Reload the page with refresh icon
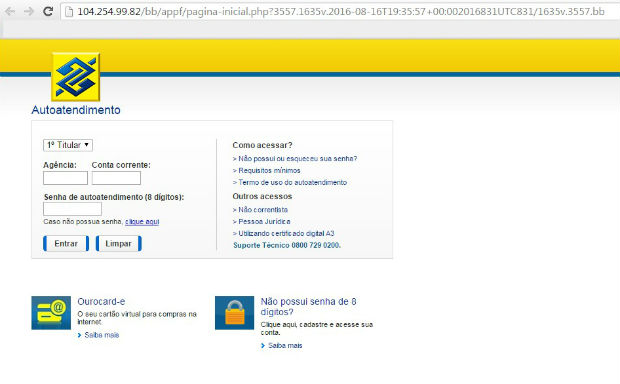Image resolution: width=620 pixels, height=384 pixels. pos(48,11)
